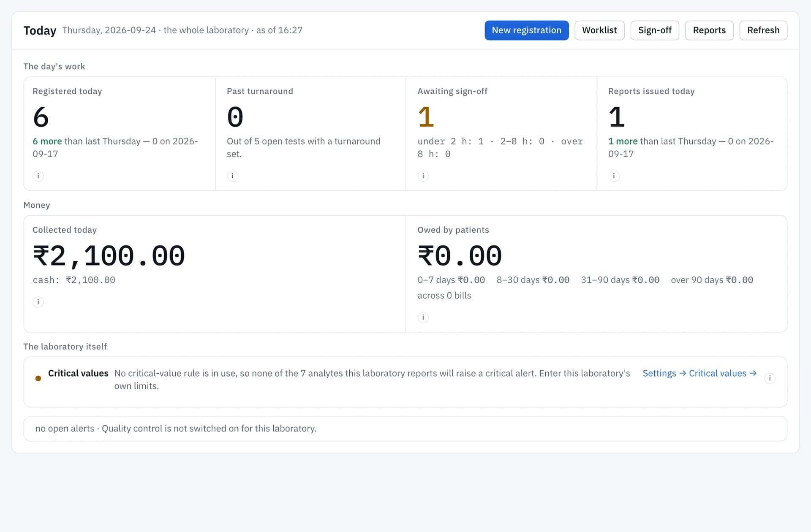Open Reports

point(709,30)
